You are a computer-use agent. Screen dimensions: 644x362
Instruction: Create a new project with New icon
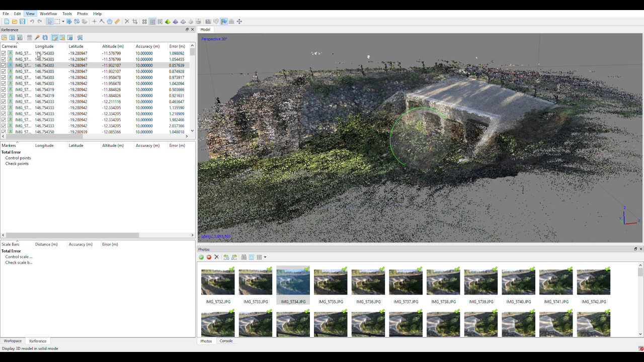(x=7, y=22)
